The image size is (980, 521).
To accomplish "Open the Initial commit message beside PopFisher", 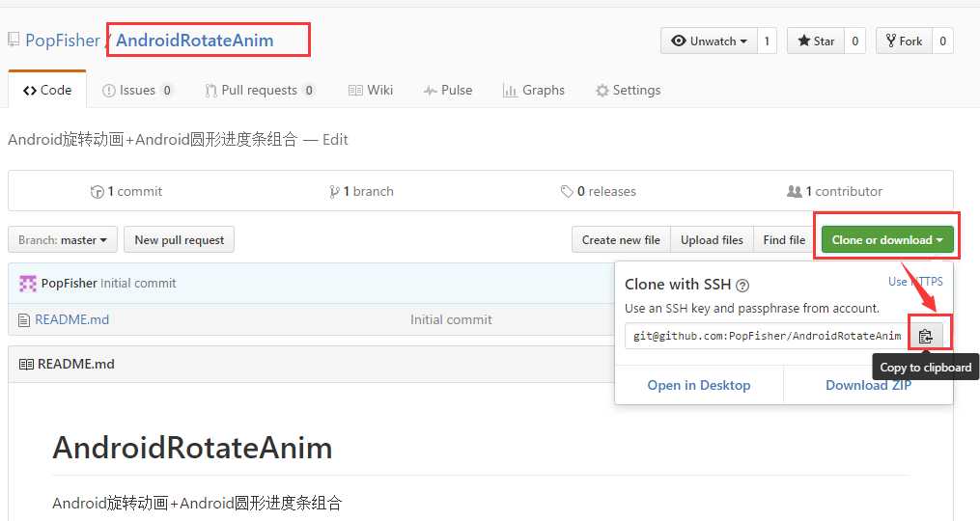I will coord(138,283).
